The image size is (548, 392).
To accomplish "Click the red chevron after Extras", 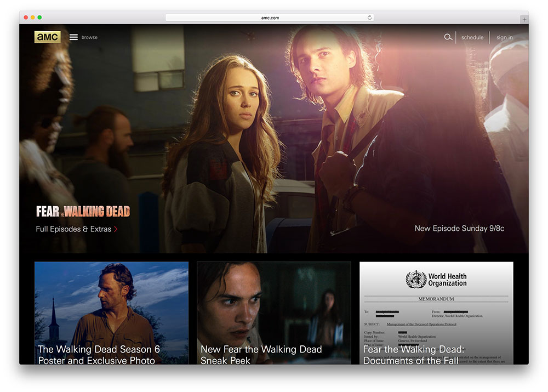I will pyautogui.click(x=116, y=229).
